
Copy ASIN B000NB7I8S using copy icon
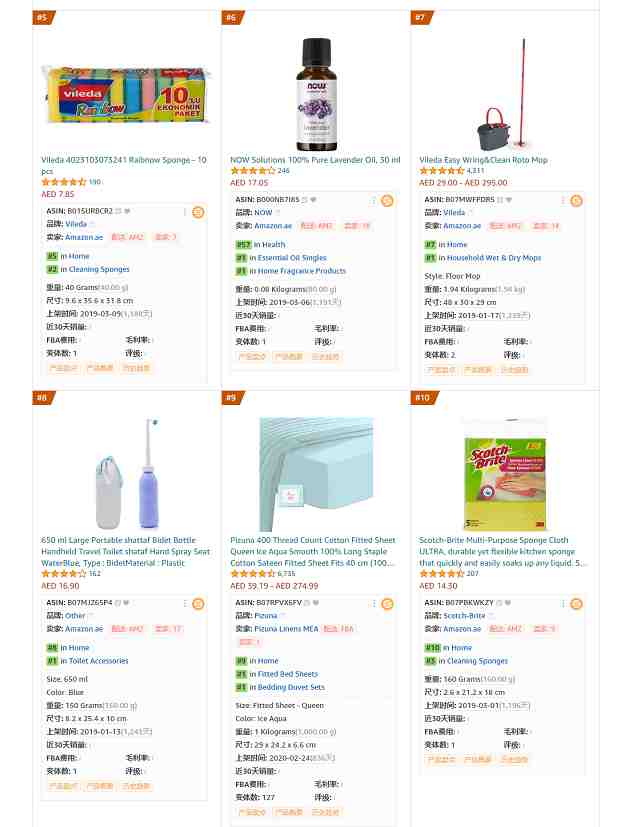point(304,199)
